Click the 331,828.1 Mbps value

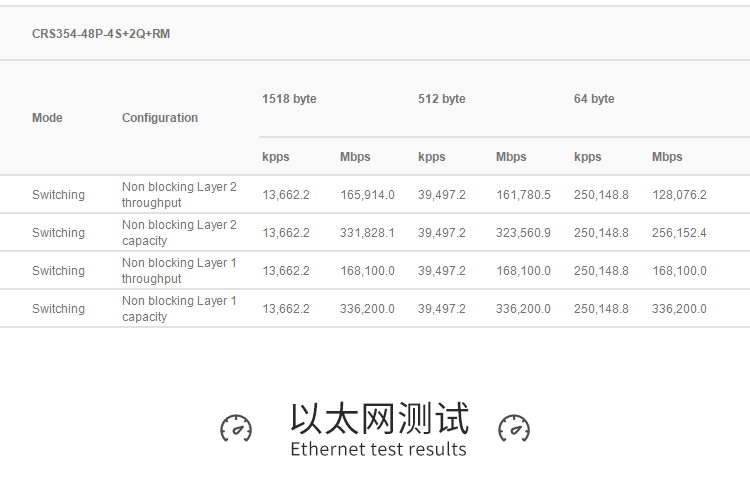click(x=367, y=233)
